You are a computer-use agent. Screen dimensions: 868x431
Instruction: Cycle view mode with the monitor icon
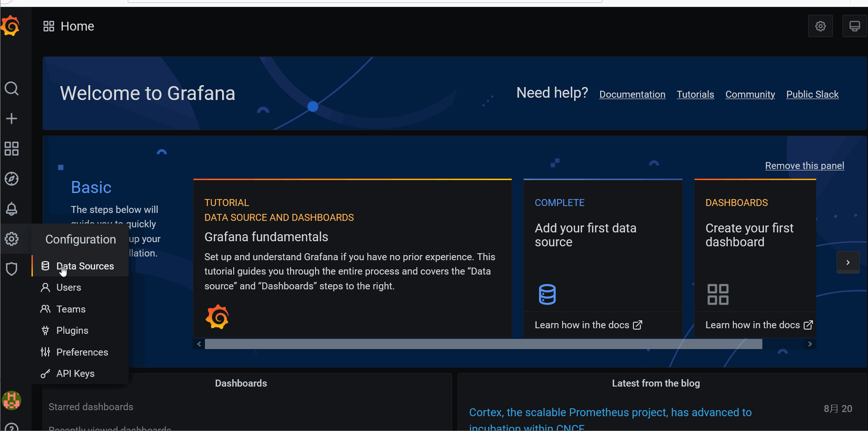(855, 26)
